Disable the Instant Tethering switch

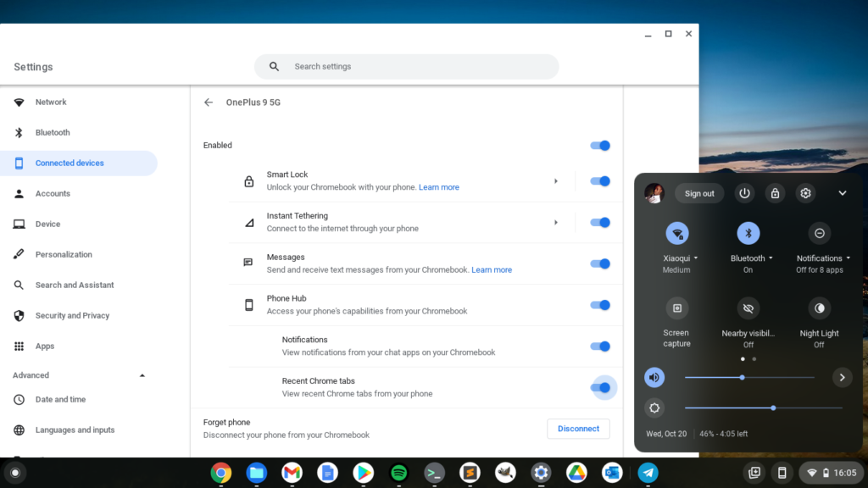pyautogui.click(x=600, y=223)
